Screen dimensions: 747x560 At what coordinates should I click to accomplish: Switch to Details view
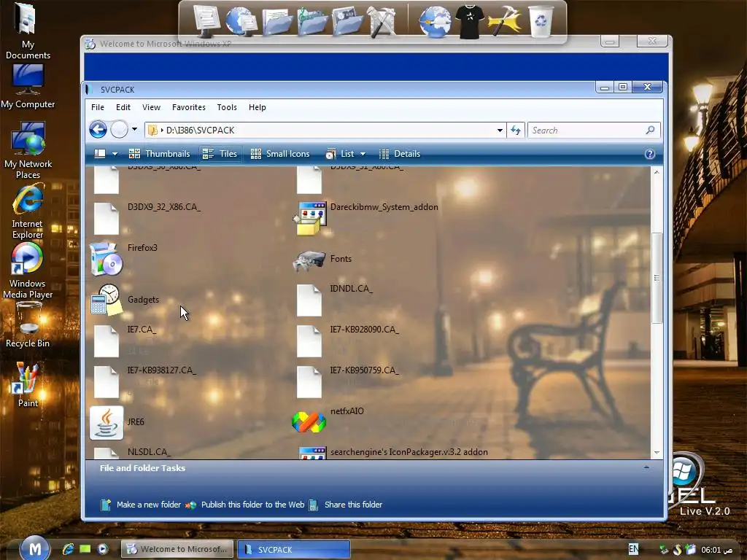pyautogui.click(x=400, y=154)
